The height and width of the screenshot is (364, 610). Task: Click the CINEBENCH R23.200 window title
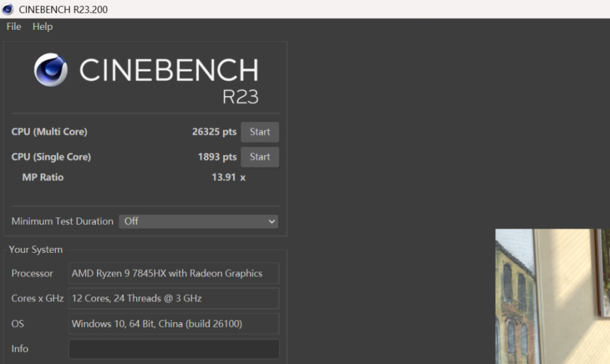coord(63,10)
